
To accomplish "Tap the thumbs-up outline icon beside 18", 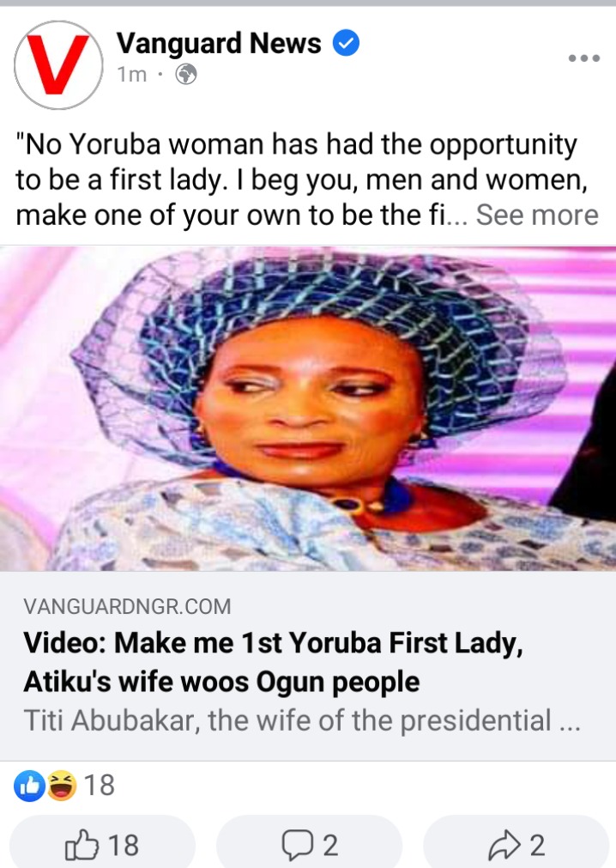I will coord(82,845).
